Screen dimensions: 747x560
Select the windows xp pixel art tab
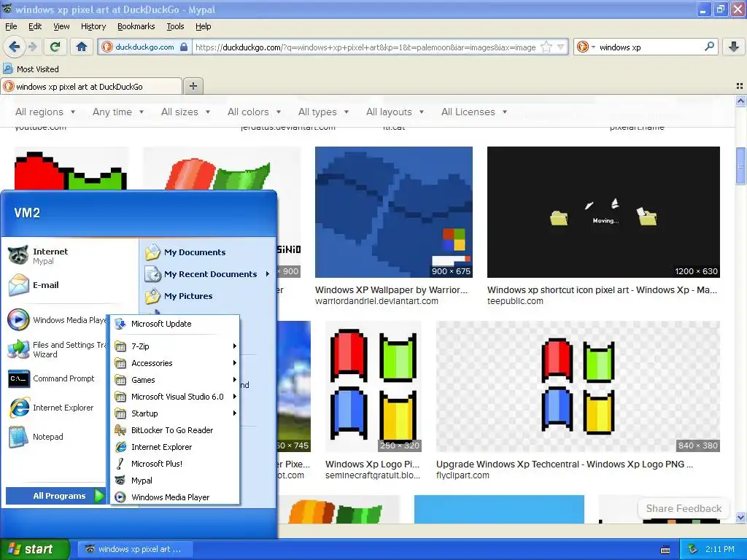(91, 86)
